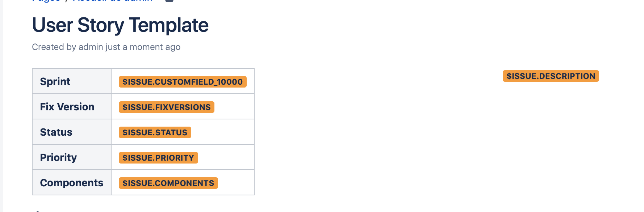
Task: Click the author name 'admin' in the byline
Action: coord(91,47)
